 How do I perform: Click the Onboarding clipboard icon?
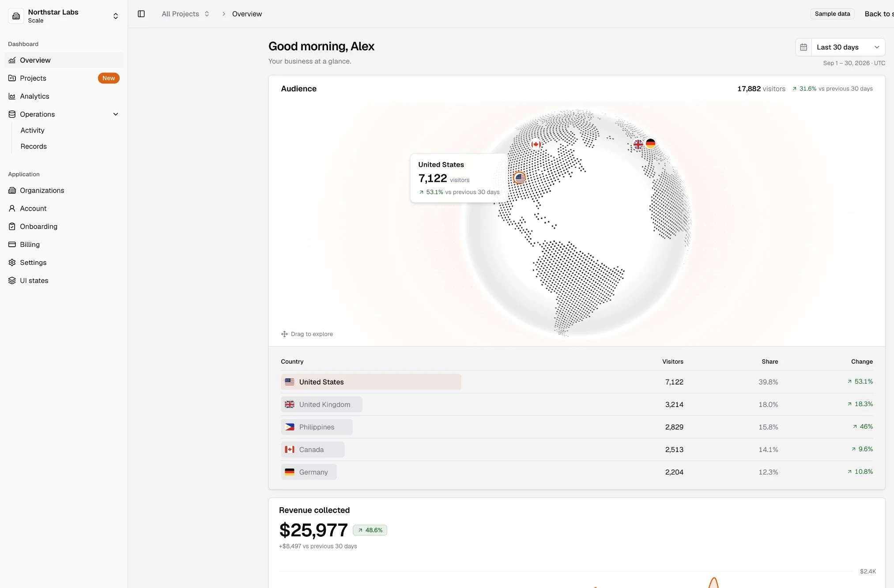(x=12, y=226)
